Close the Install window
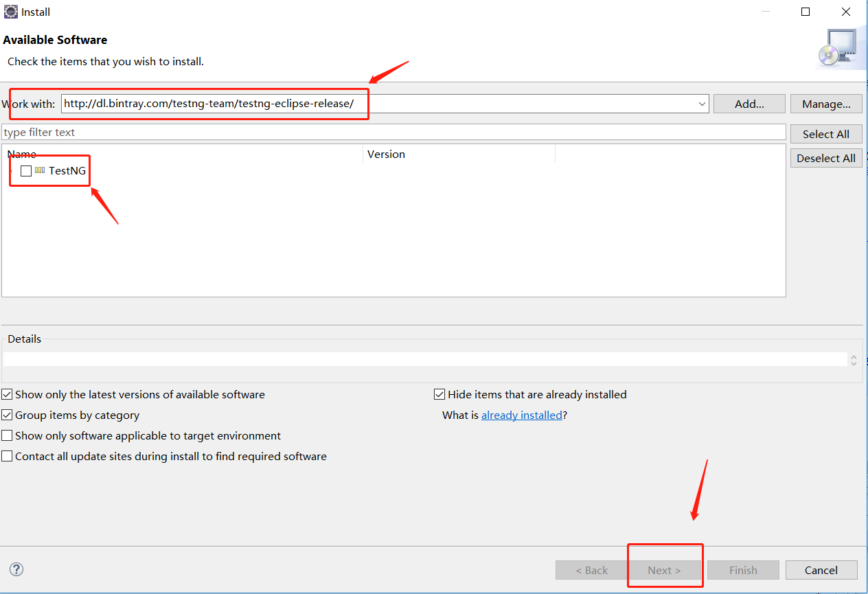The image size is (868, 594). click(846, 12)
